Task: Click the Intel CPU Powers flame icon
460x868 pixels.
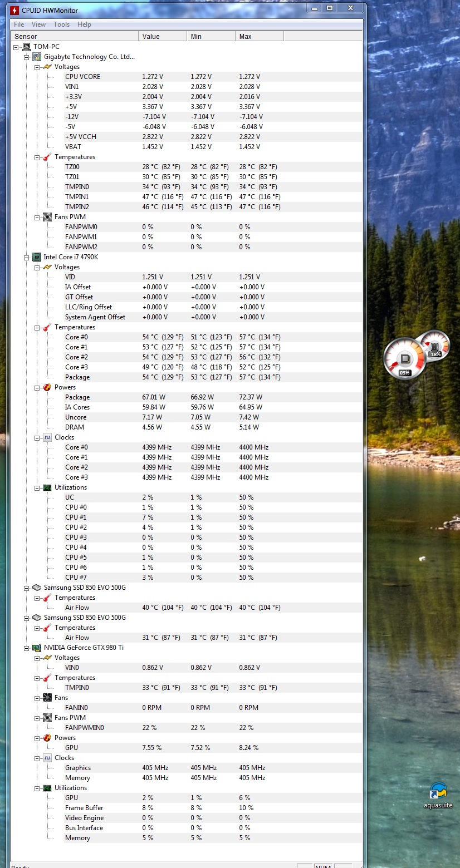Action: tap(47, 387)
